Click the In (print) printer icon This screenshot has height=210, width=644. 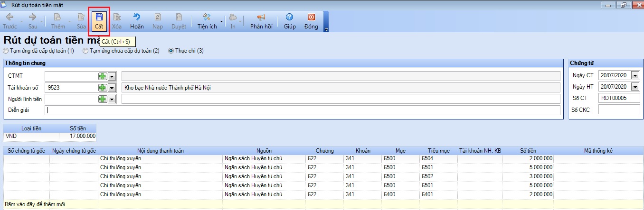[233, 17]
